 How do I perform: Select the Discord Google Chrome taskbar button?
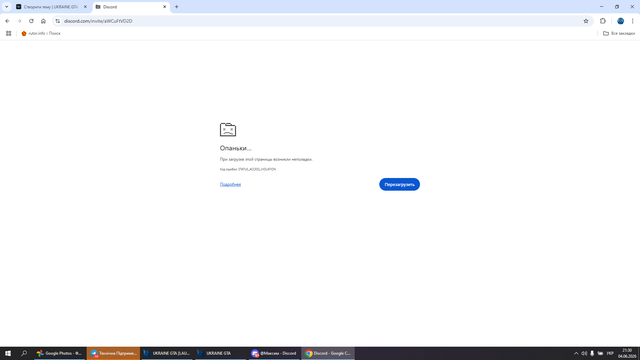point(328,353)
